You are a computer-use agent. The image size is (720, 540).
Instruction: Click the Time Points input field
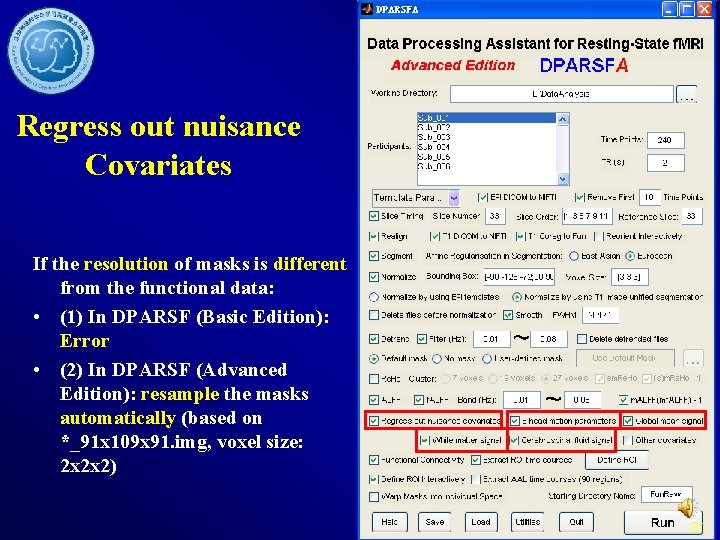point(665,140)
